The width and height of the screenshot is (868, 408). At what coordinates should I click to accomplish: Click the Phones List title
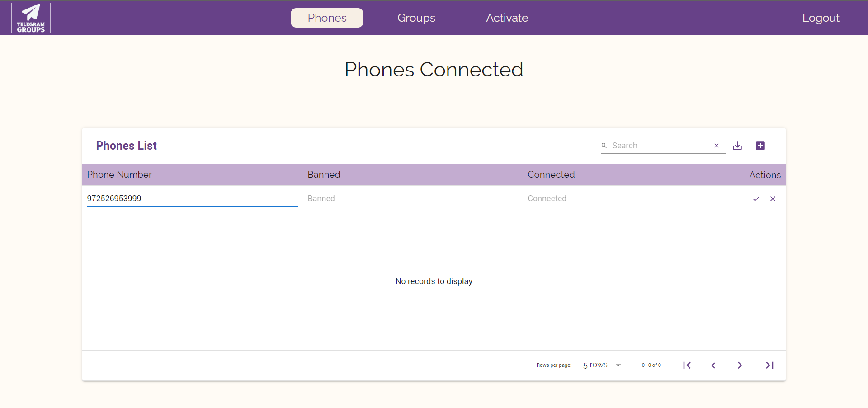tap(127, 146)
